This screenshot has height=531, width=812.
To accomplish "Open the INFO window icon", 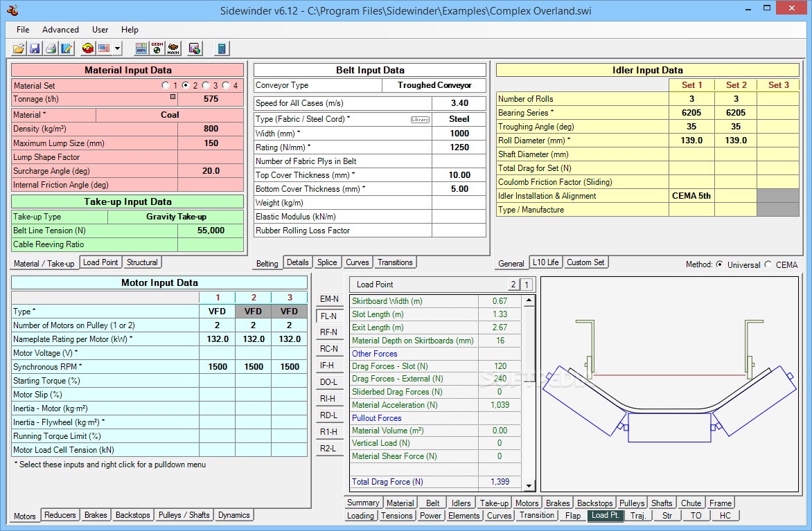I will [141, 48].
